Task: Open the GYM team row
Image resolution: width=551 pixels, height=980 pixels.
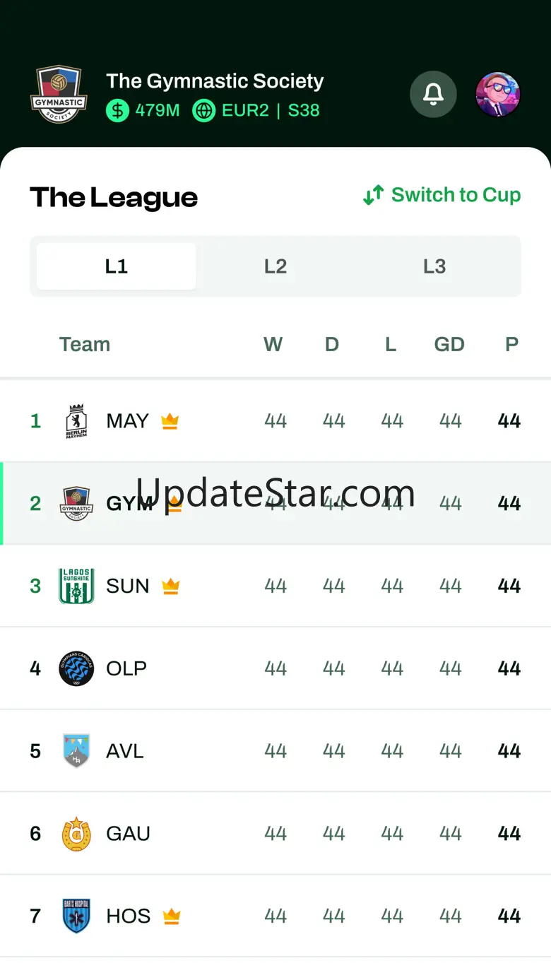Action: point(275,503)
